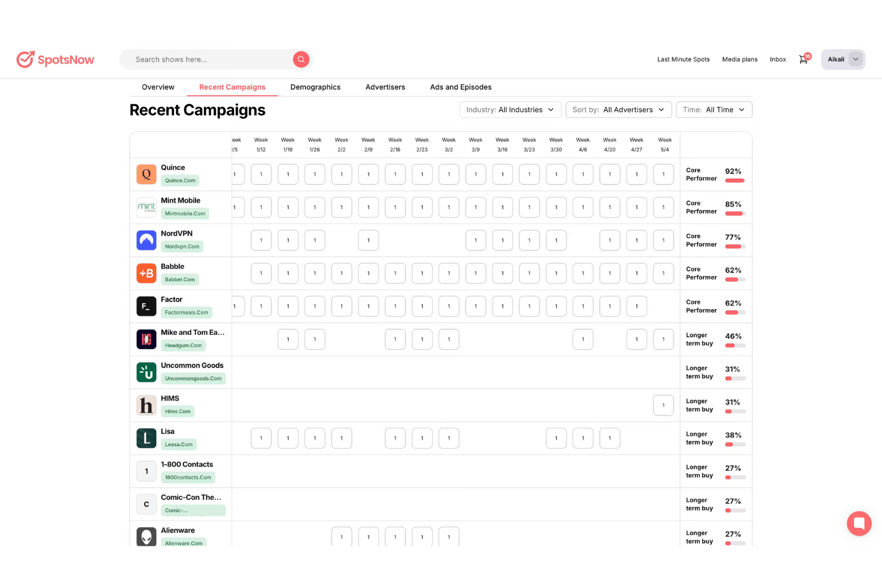Click the Headgum.Com domain tag

[183, 345]
